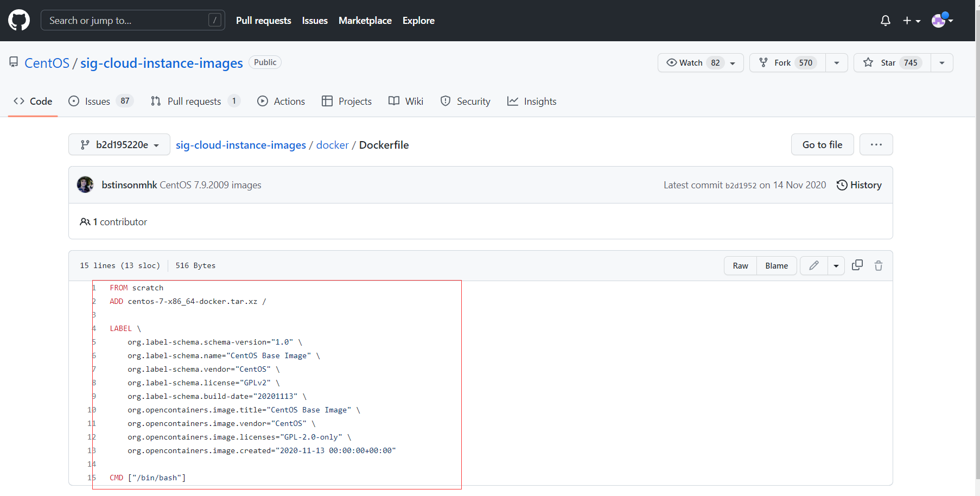Open Issues in the top navigation
This screenshot has height=496, width=980.
tap(315, 20)
